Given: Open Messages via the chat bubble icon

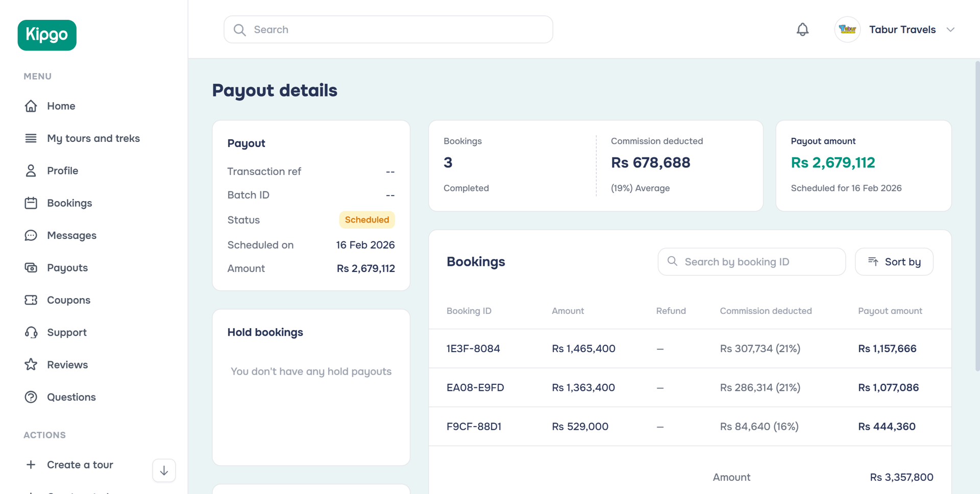Looking at the screenshot, I should coord(31,235).
